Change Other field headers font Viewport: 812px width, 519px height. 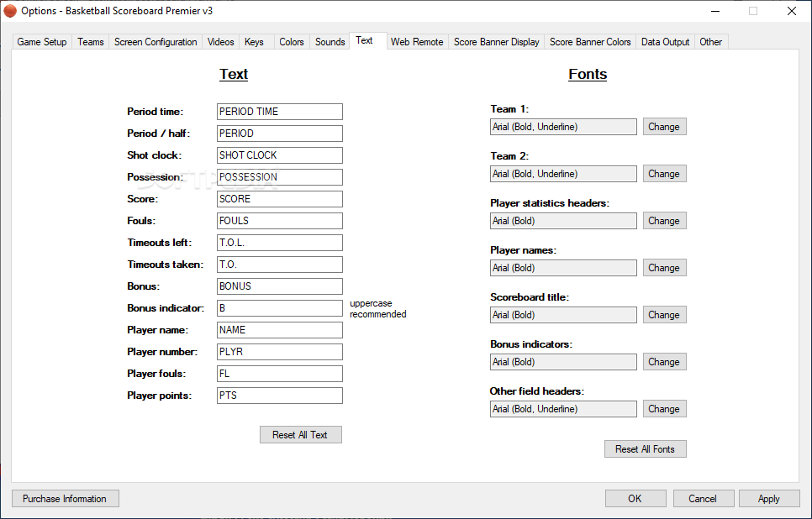tap(664, 409)
